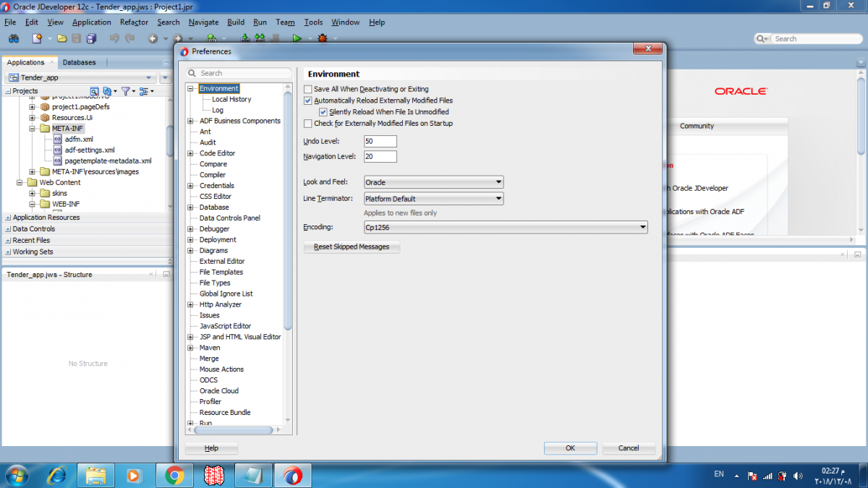Click the Undo Level input field
This screenshot has width=868, height=488.
(380, 141)
